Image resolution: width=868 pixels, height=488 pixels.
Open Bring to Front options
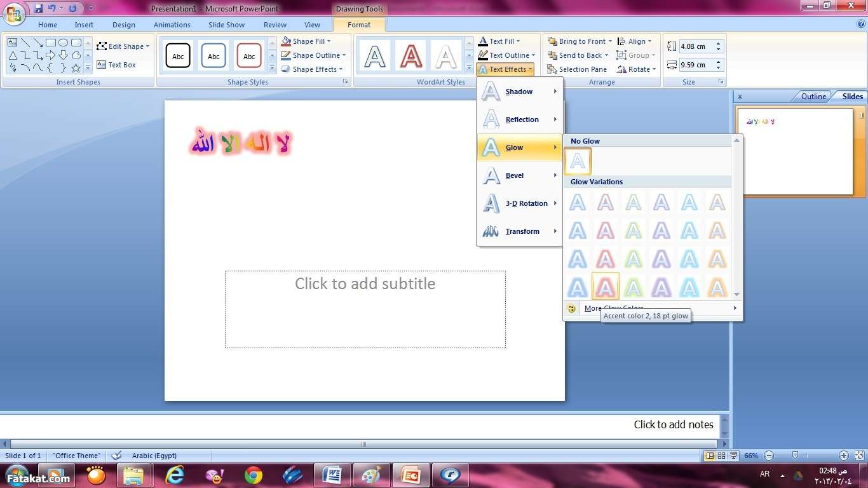[580, 41]
